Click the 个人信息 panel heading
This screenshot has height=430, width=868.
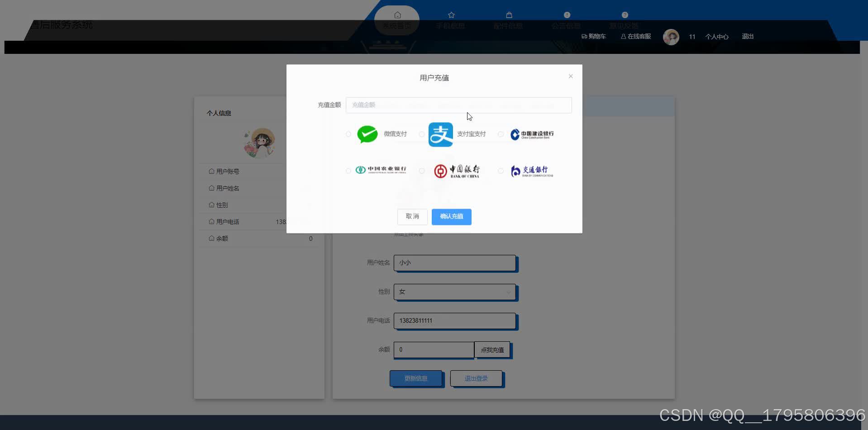[x=219, y=113]
